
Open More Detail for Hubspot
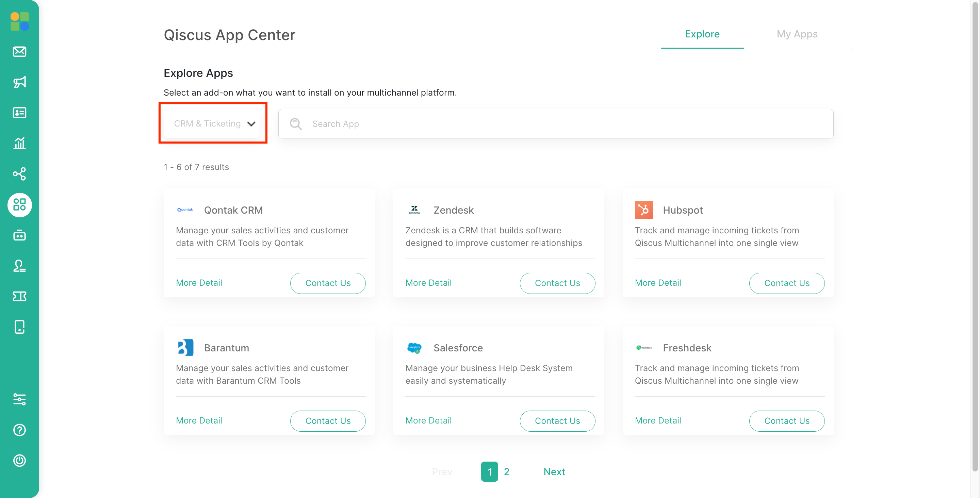[x=658, y=283]
